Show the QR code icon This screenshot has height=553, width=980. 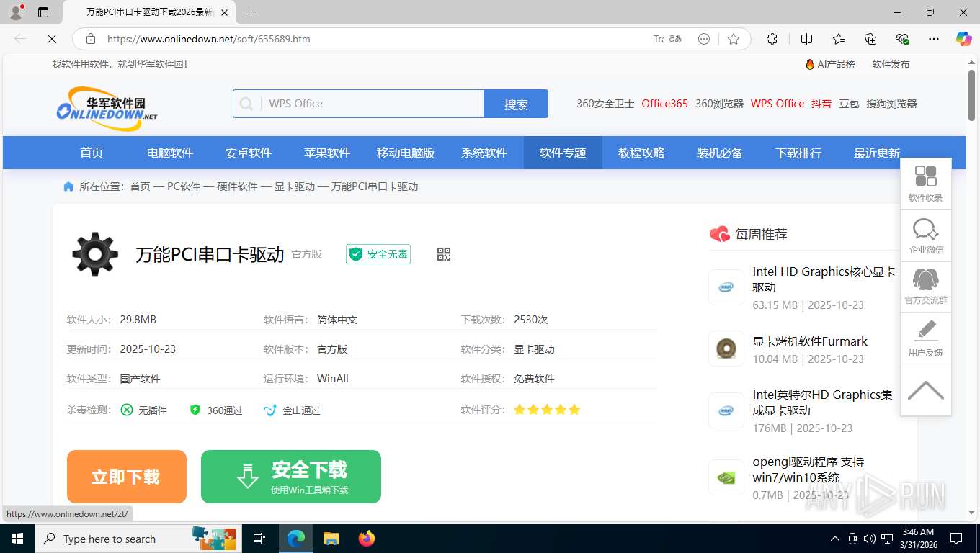[x=444, y=254]
